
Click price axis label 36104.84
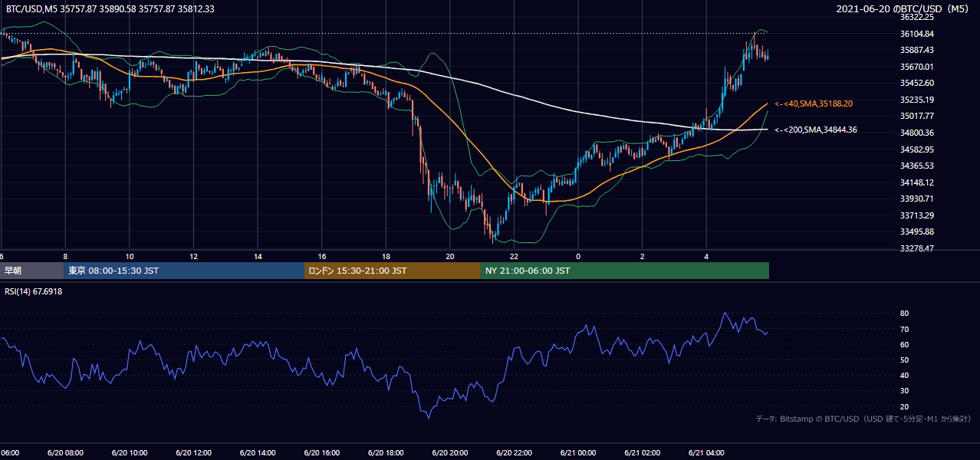pyautogui.click(x=917, y=34)
